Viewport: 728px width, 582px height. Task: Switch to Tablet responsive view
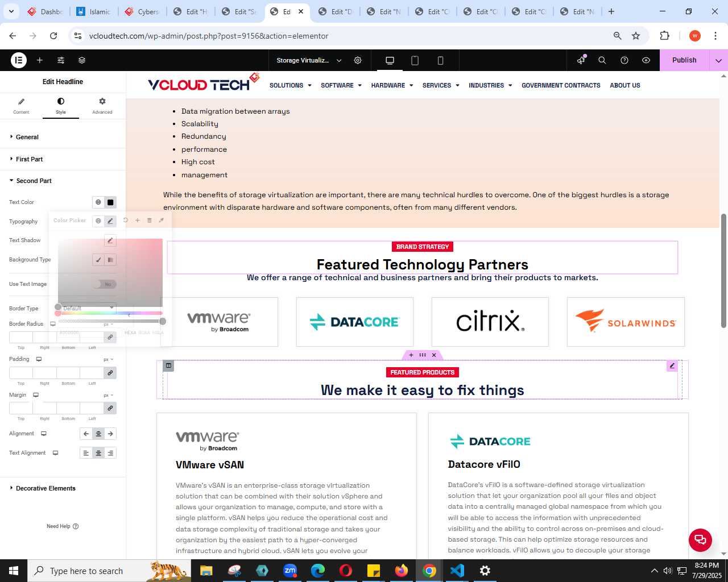pos(415,60)
